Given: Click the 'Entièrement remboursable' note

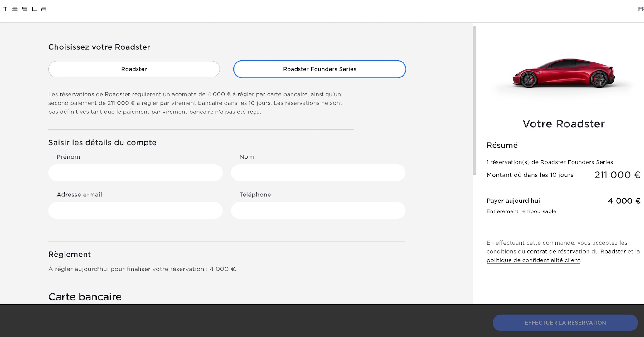Looking at the screenshot, I should 521,211.
